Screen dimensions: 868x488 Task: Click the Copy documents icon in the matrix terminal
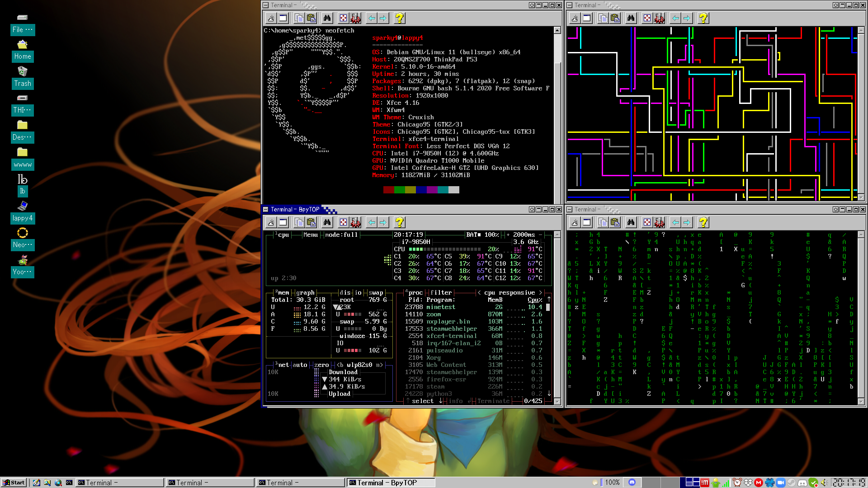pyautogui.click(x=603, y=222)
